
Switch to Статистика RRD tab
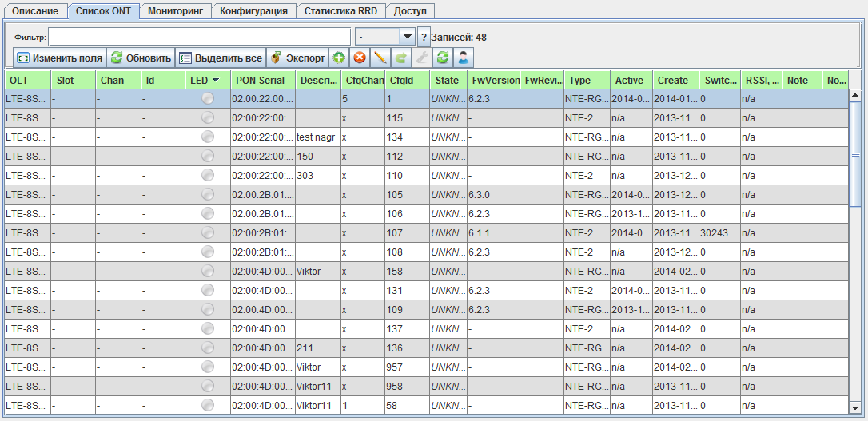pos(340,10)
